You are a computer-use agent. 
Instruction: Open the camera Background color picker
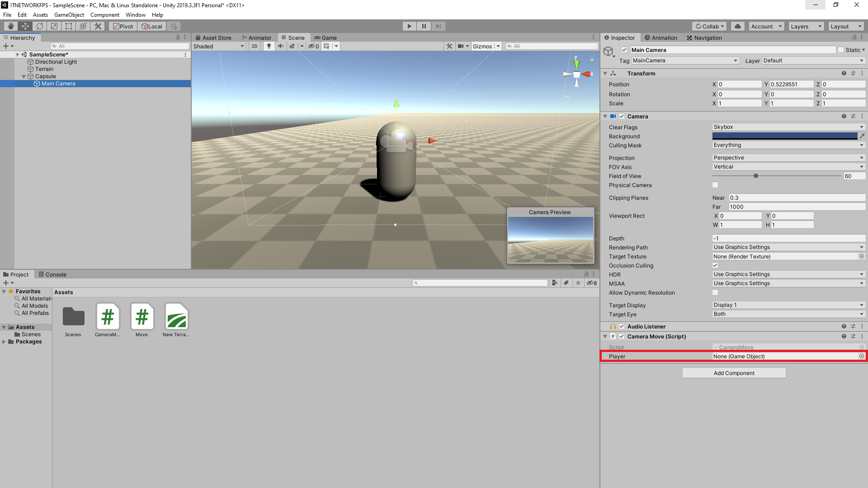pos(784,136)
